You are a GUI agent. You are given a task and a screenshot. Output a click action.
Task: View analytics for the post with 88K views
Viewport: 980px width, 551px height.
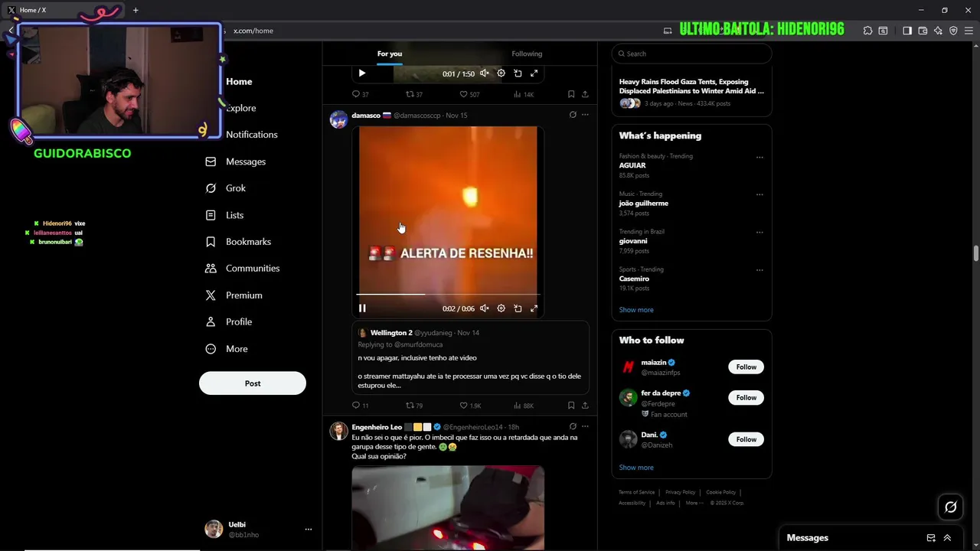pyautogui.click(x=524, y=406)
